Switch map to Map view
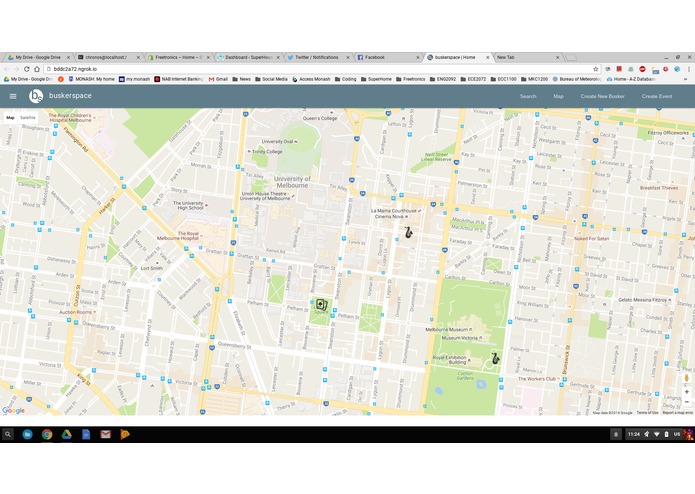This screenshot has width=695, height=494. click(x=10, y=118)
